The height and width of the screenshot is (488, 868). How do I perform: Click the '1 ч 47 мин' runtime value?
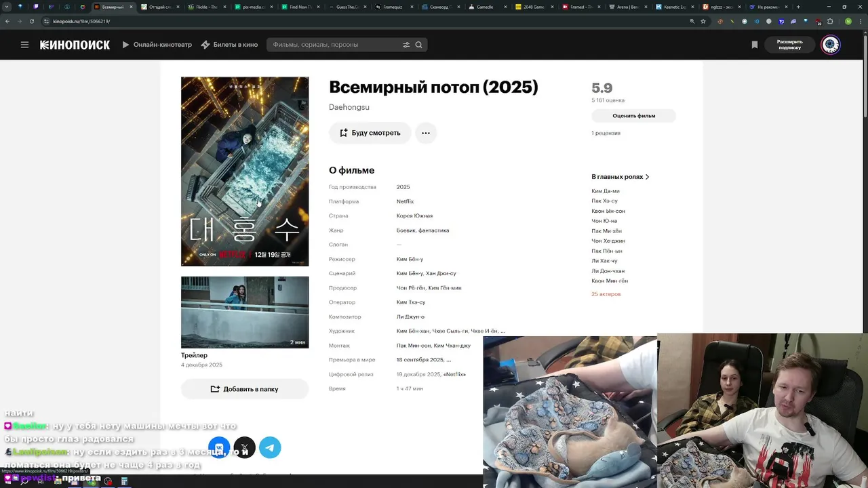410,388
